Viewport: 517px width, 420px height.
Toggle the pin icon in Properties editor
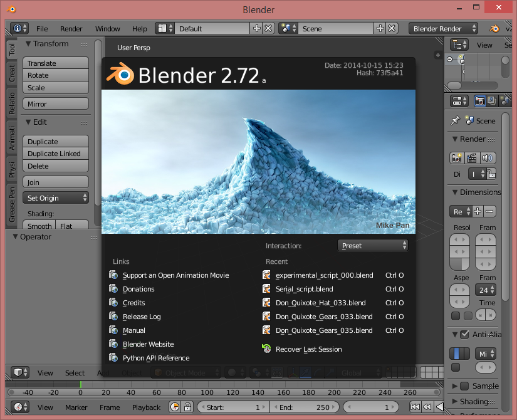point(456,121)
